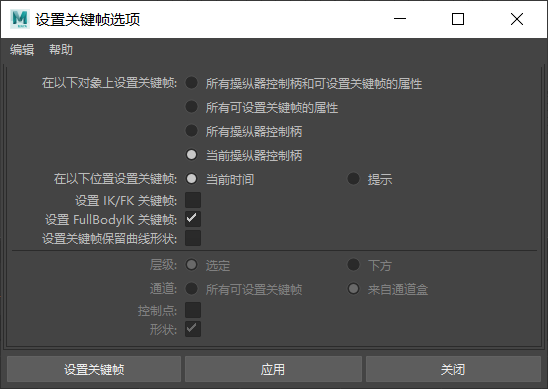Select 层级 选定 radio button

(x=192, y=265)
